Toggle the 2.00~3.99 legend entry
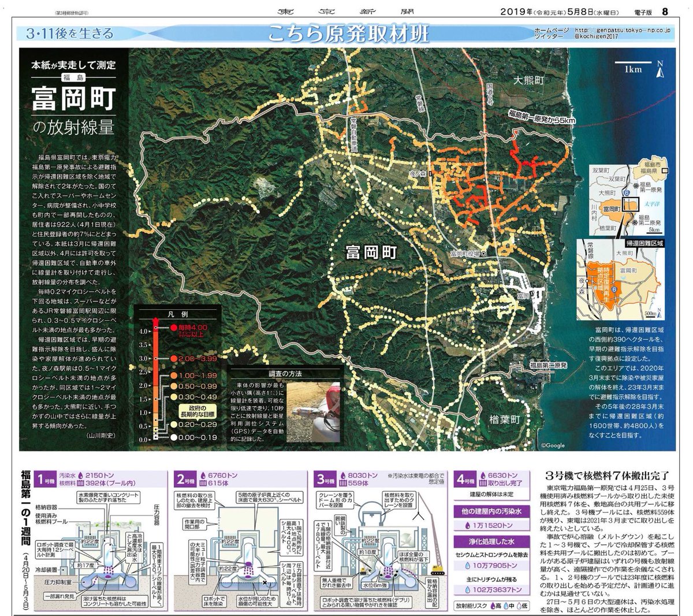 (x=173, y=358)
